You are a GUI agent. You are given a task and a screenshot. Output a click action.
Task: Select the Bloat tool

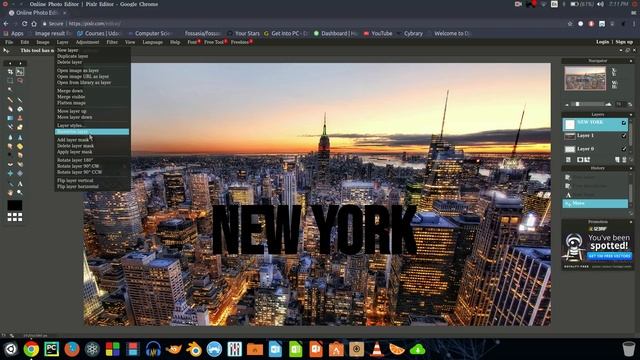10,173
